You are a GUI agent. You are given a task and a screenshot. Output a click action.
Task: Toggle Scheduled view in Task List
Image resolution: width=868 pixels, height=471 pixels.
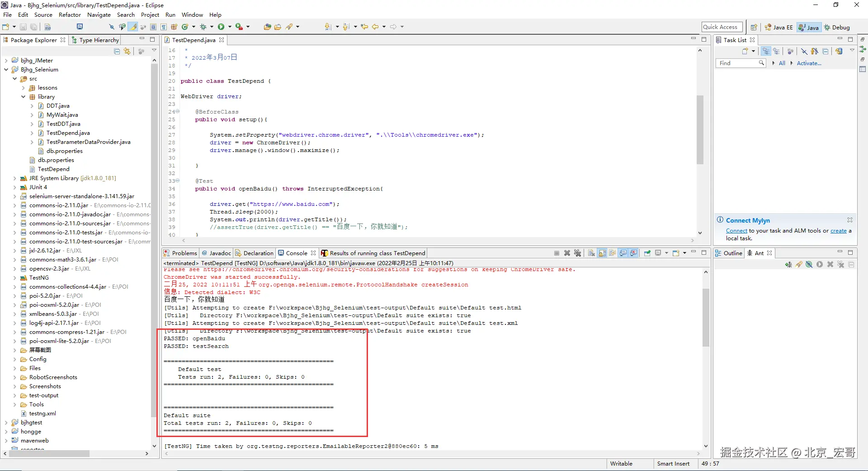tap(776, 51)
